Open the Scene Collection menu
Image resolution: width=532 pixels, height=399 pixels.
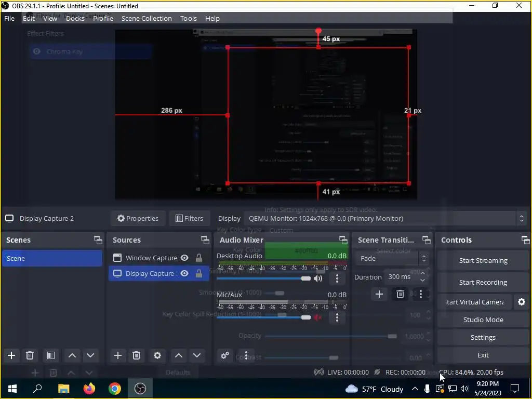pos(147,18)
